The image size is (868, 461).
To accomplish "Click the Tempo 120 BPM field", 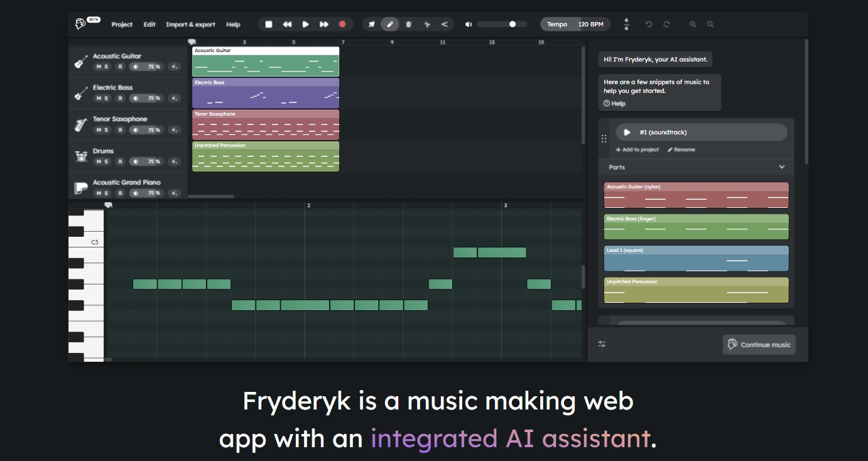I will [575, 24].
